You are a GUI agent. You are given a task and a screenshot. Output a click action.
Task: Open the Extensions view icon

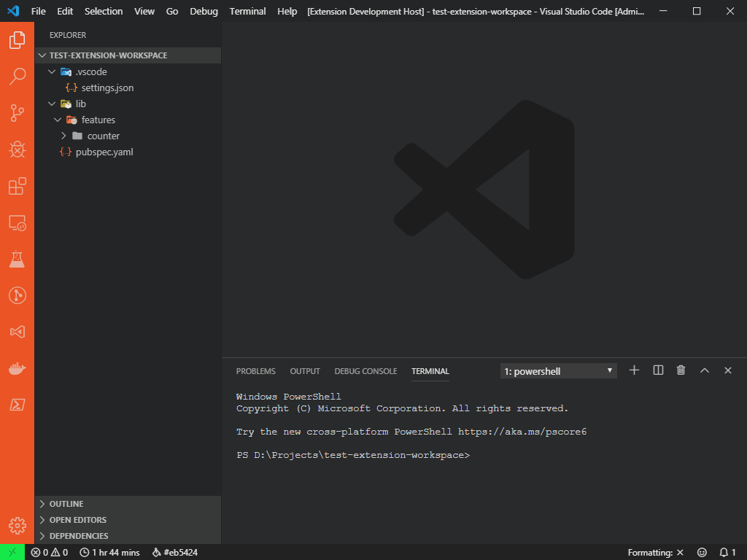(18, 186)
